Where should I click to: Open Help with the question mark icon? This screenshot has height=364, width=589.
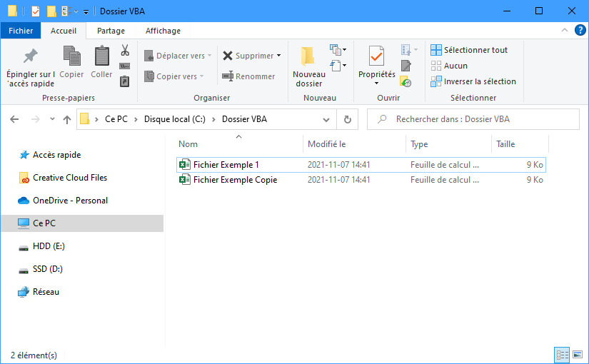click(580, 30)
